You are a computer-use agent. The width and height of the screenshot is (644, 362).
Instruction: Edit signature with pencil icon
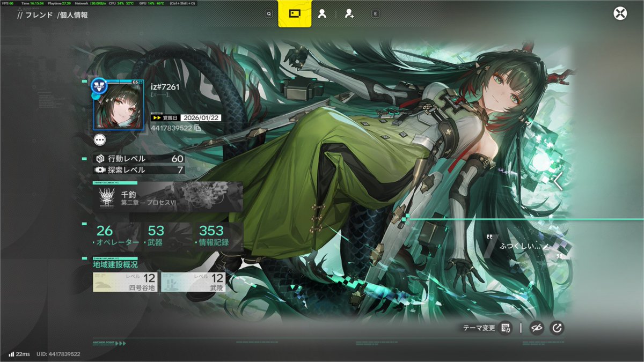(x=546, y=247)
